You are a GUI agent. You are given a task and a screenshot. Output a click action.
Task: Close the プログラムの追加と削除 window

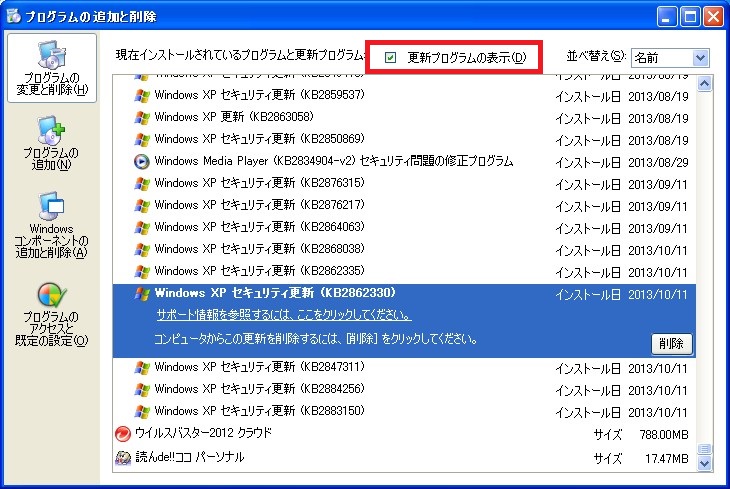coord(713,17)
